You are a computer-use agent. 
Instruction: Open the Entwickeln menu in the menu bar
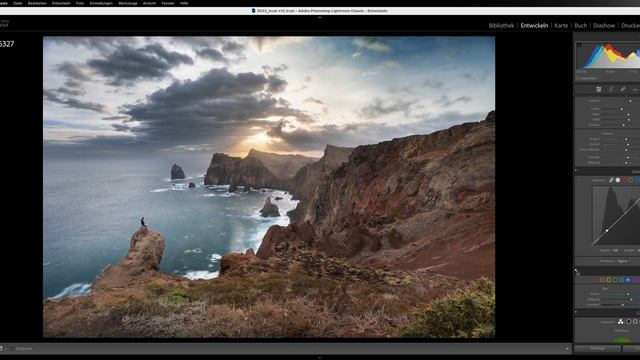click(61, 3)
